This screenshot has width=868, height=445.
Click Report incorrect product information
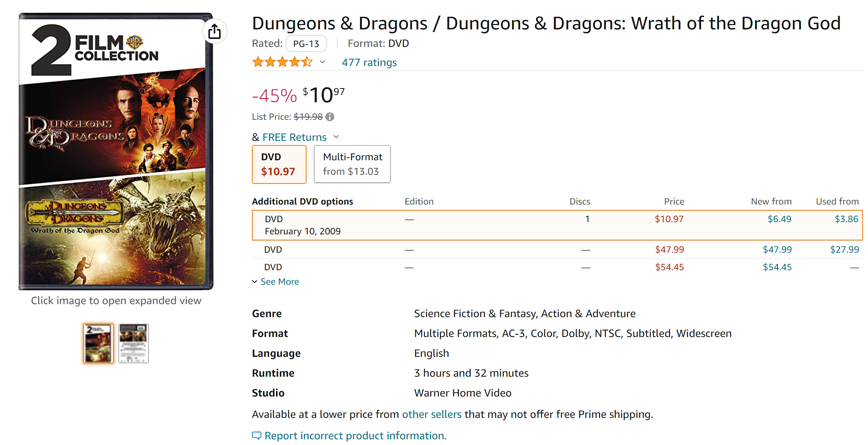tap(355, 435)
